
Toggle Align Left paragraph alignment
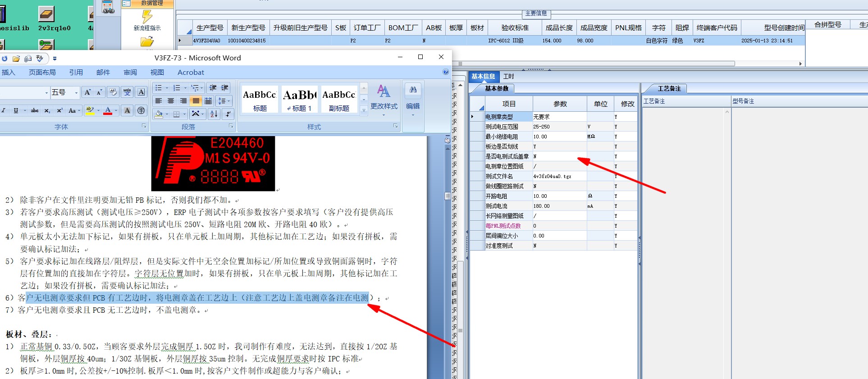pos(159,101)
